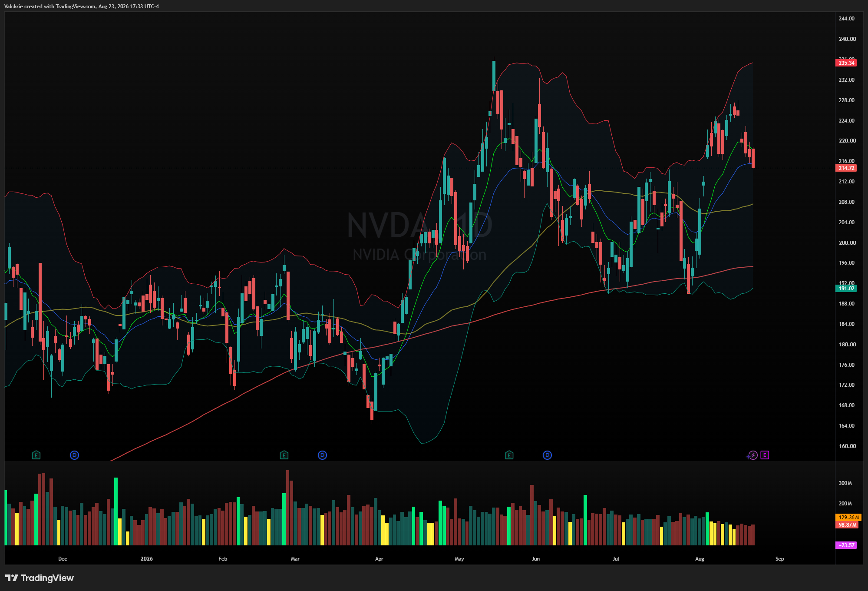Click the 196.00 price axis label
Screen dimensions: 868x591
846,263
